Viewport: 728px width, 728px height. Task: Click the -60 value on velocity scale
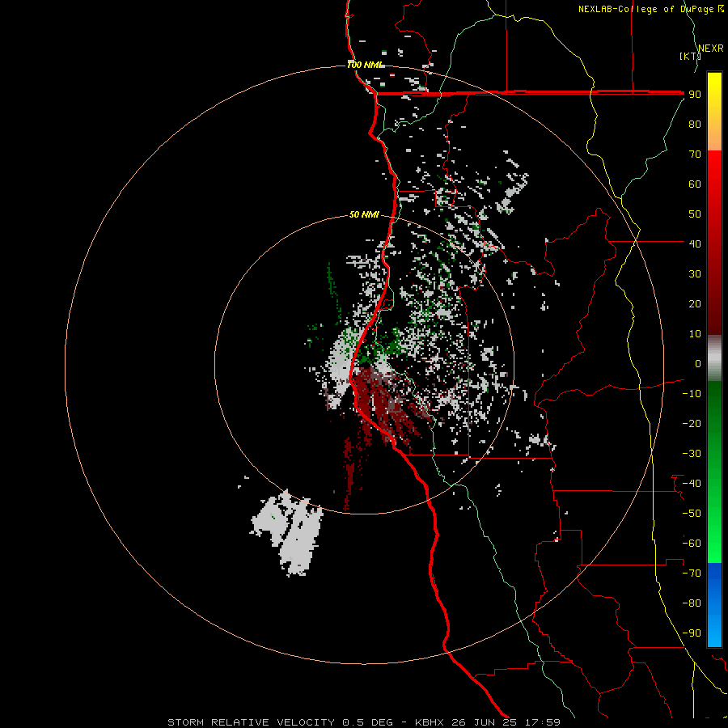click(x=692, y=544)
